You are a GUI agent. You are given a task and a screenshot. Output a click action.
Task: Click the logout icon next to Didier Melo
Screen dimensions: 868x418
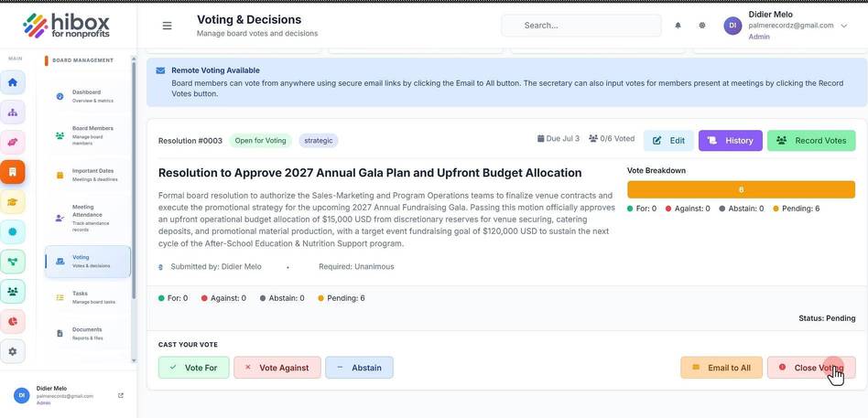(x=121, y=395)
